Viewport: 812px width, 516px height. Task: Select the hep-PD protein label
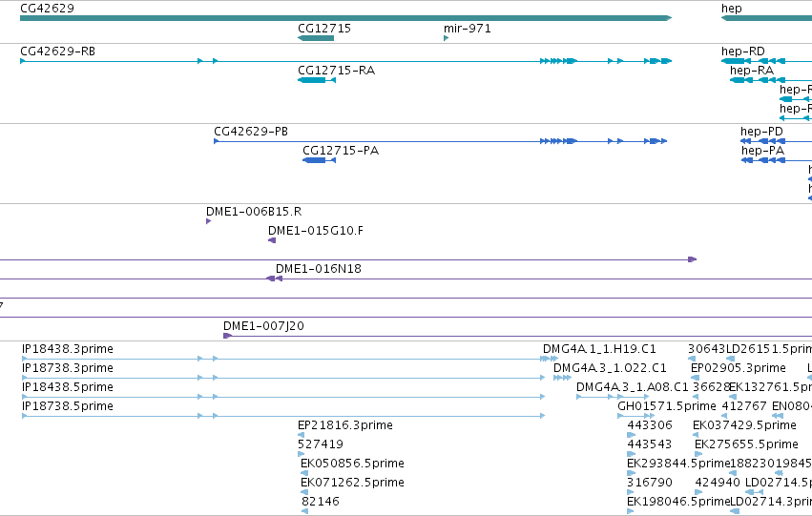click(761, 132)
